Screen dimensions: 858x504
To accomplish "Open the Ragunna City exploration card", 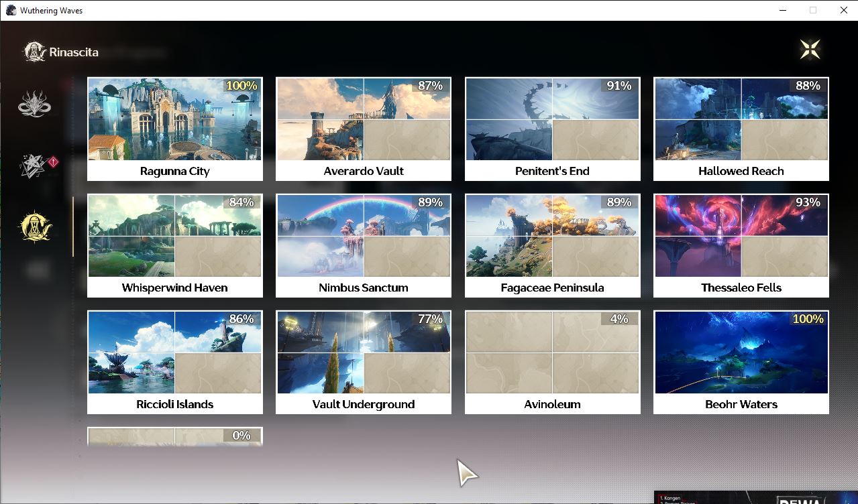I will [175, 129].
